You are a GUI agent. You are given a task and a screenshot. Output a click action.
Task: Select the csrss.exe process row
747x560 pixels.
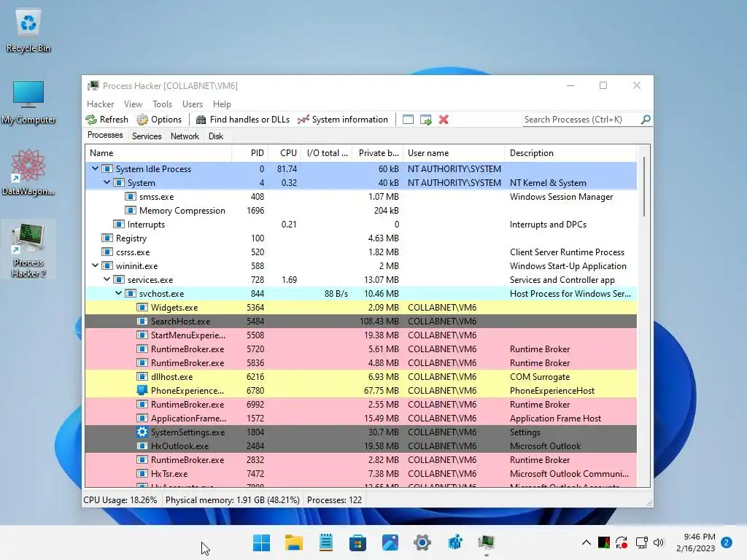[x=360, y=252]
